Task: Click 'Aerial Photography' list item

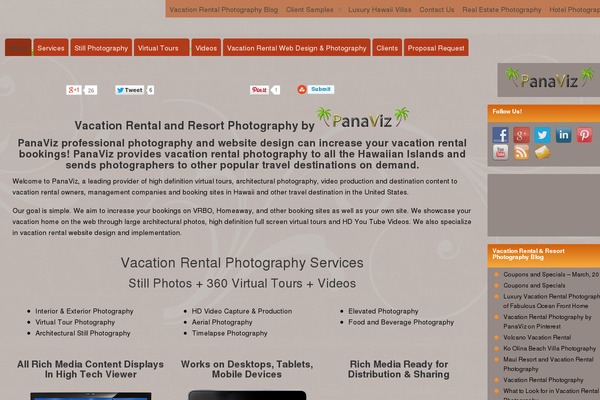Action: [222, 323]
